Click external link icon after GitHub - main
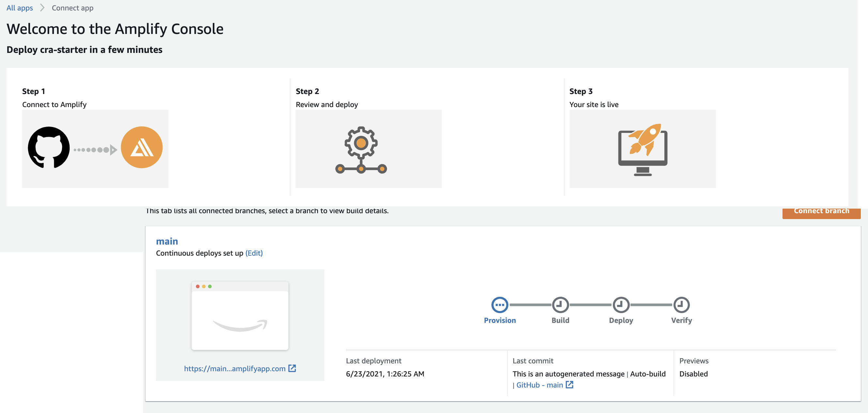The height and width of the screenshot is (413, 868). pos(569,385)
